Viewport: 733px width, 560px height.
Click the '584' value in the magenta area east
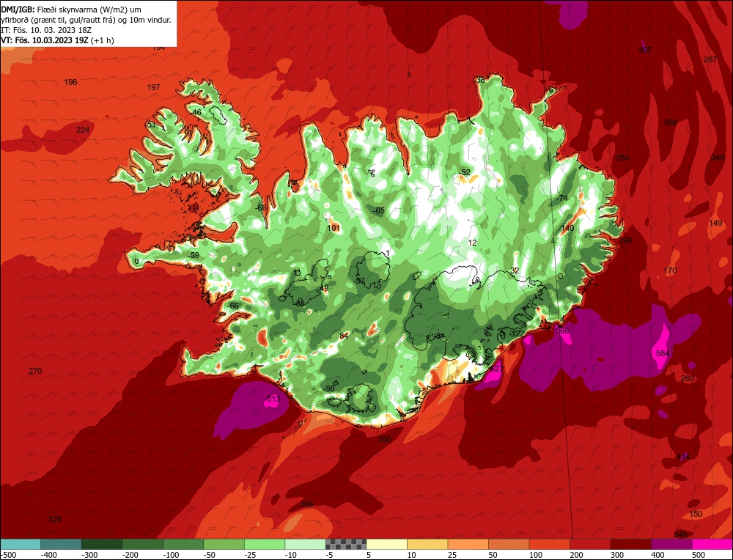point(663,353)
